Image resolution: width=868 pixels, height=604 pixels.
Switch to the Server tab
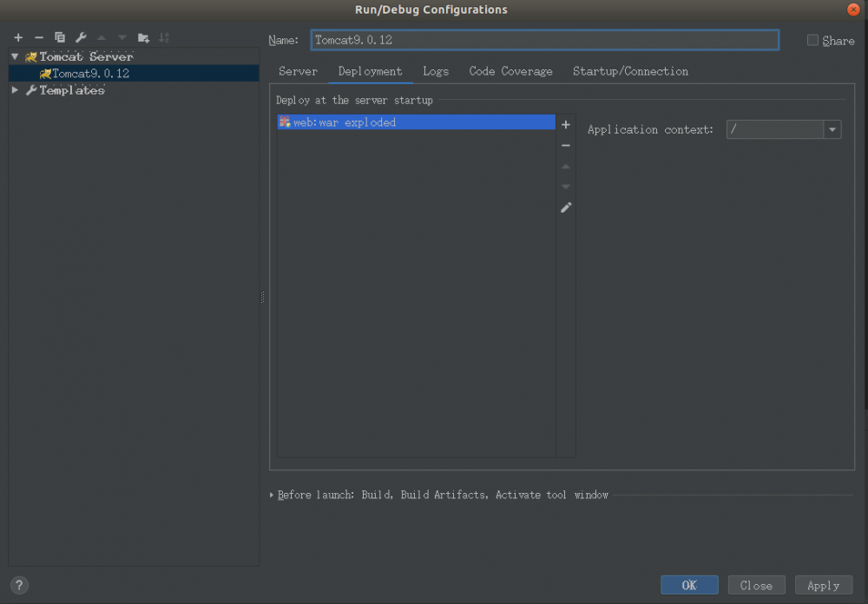(x=298, y=71)
